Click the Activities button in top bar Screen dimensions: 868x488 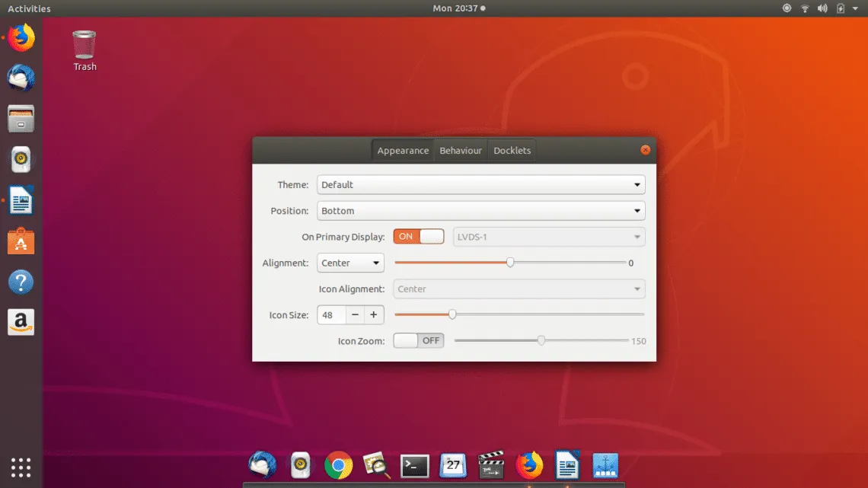[29, 8]
